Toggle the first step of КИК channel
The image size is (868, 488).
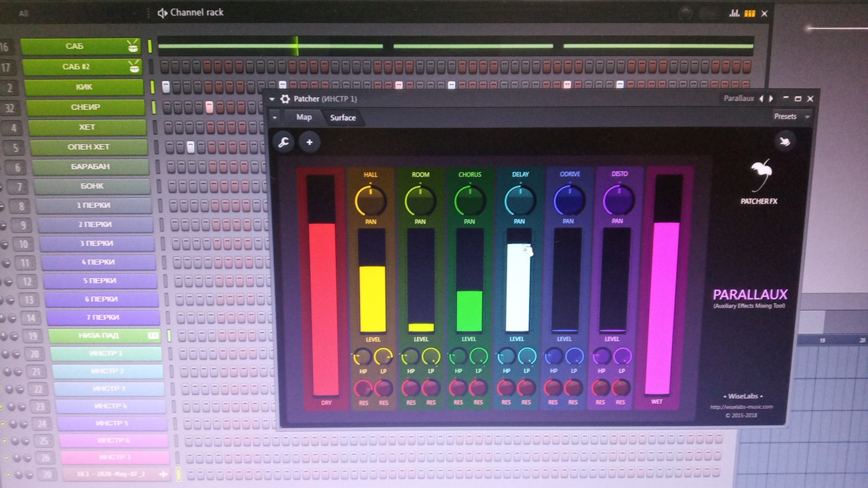tap(165, 87)
